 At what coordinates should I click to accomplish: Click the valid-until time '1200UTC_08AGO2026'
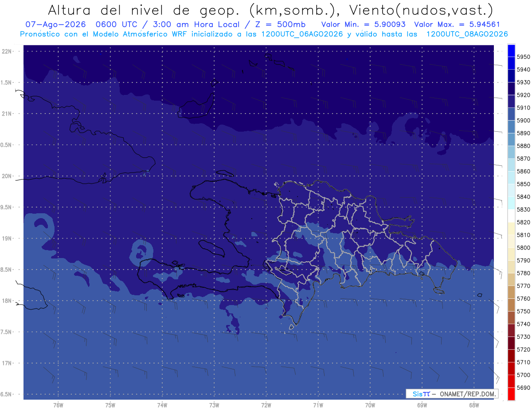(x=467, y=34)
